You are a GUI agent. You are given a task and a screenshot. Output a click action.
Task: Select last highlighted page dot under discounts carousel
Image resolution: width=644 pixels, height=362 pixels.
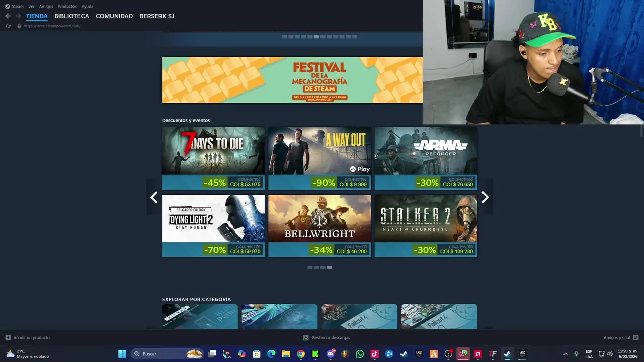pos(329,267)
